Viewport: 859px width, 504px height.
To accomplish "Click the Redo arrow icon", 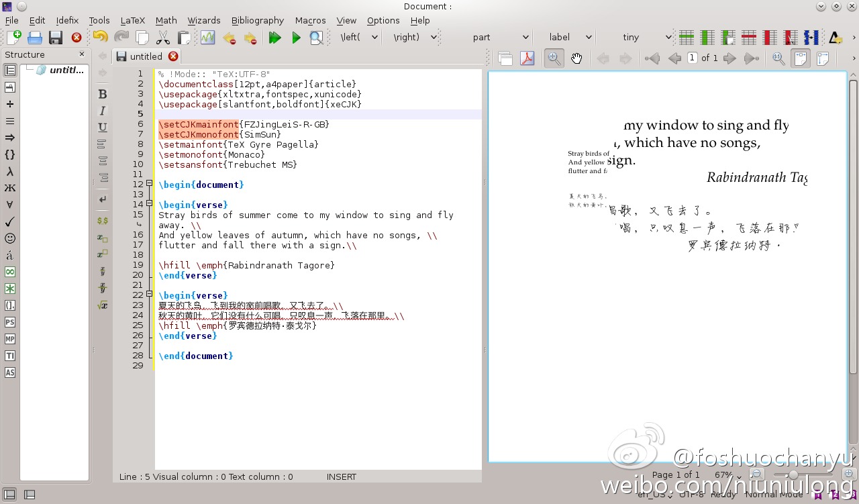I will pos(121,38).
